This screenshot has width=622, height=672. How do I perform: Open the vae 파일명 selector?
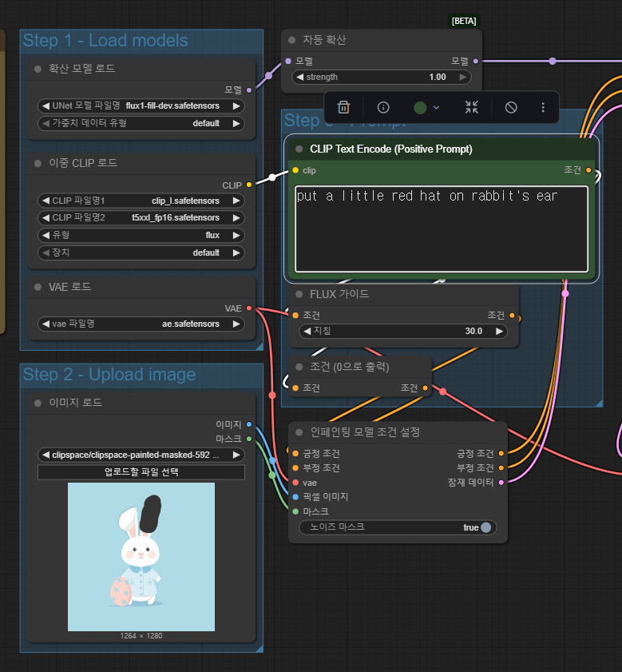click(x=141, y=324)
